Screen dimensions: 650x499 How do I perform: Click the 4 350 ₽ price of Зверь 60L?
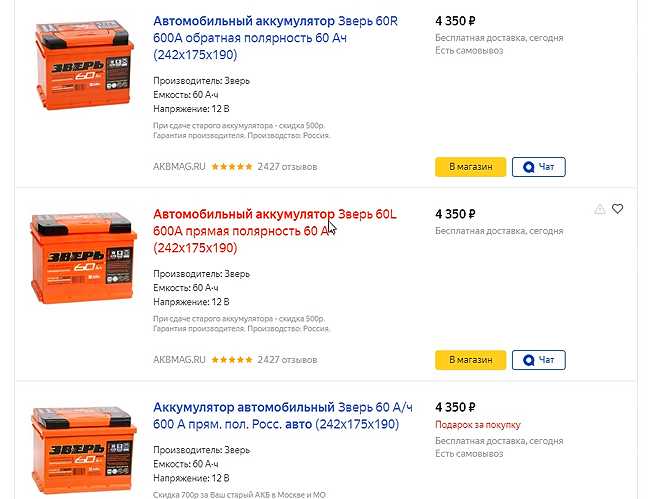coord(455,214)
